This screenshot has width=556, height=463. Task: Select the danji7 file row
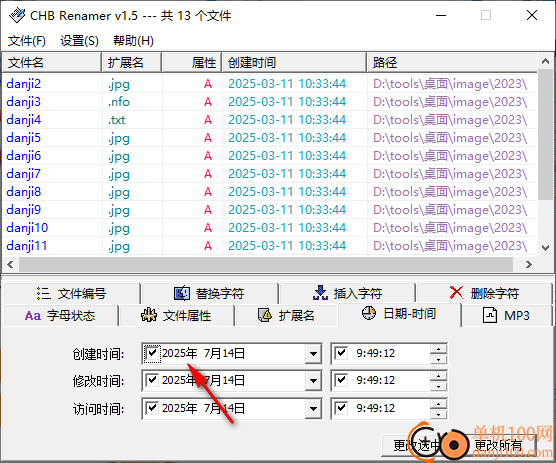coord(269,174)
